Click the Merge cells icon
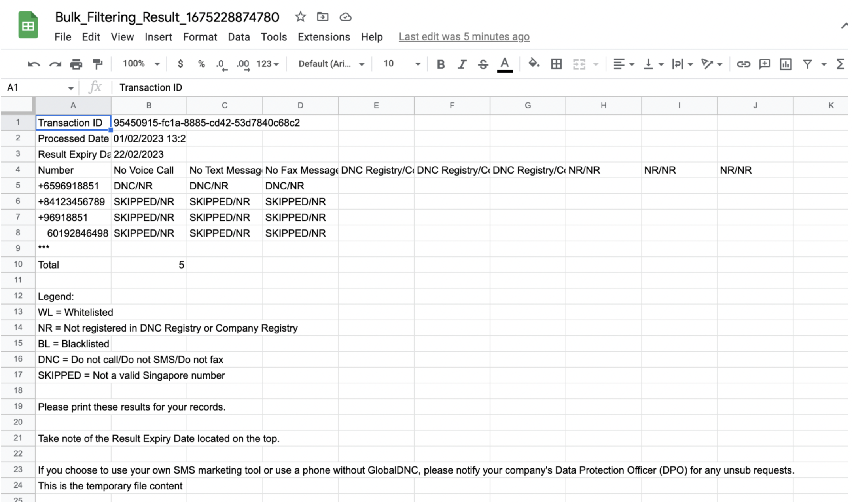Screen dimensions: 852x504 pos(579,64)
